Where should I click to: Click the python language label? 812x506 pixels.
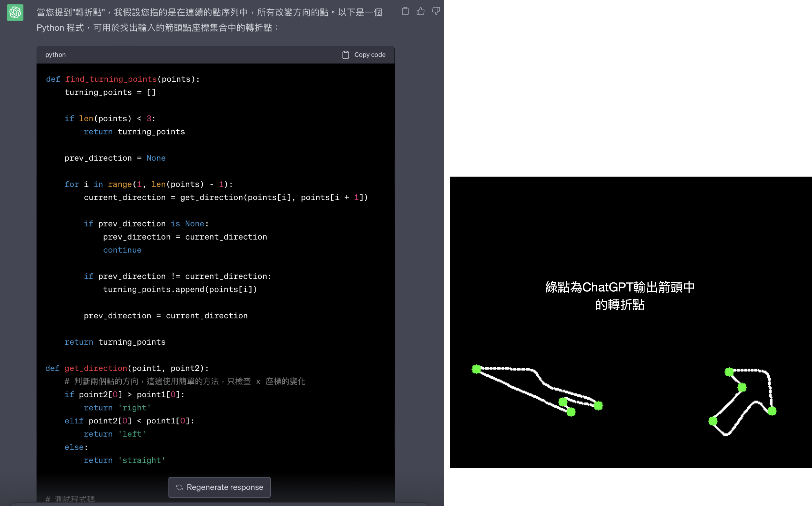[x=56, y=54]
